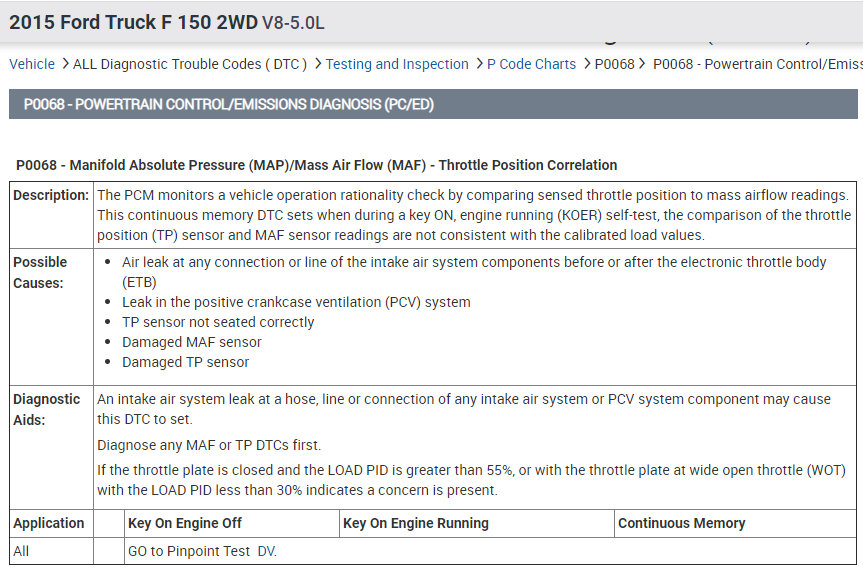This screenshot has height=573, width=863.
Task: Click the Vehicle breadcrumb link
Action: [32, 64]
